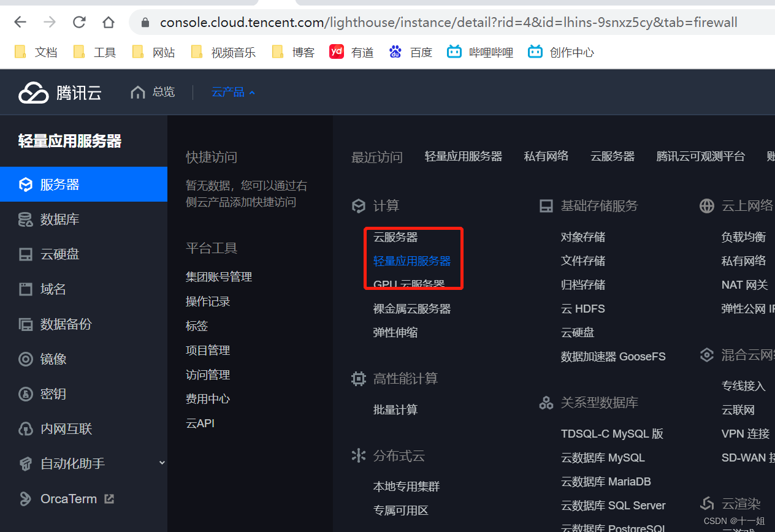
Task: Open 对象存储 product
Action: tap(583, 237)
